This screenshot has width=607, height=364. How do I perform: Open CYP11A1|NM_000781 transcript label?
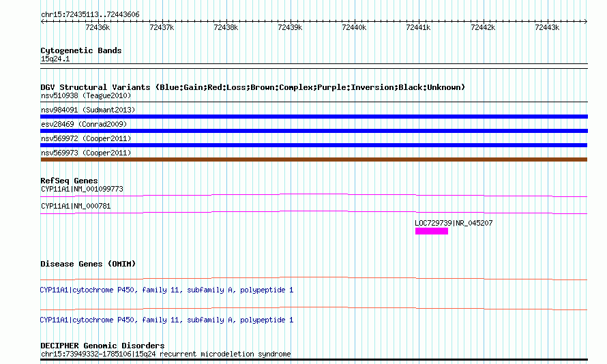tap(76, 206)
